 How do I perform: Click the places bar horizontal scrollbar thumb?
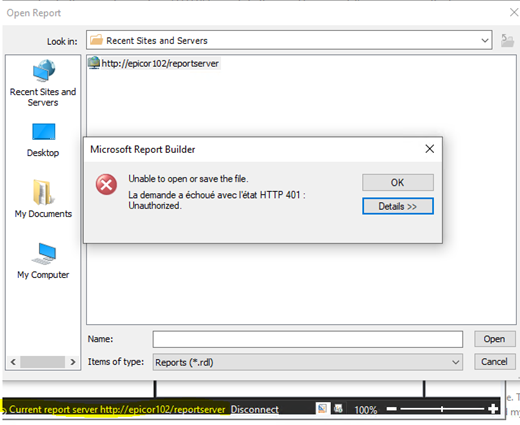(x=43, y=362)
